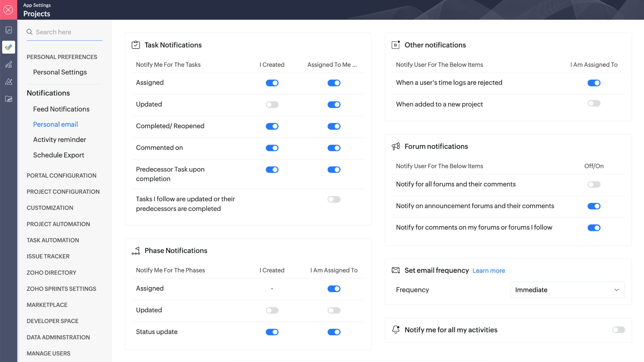Open the Sprints icon in left sidebar
The height and width of the screenshot is (362, 644).
[x=8, y=64]
